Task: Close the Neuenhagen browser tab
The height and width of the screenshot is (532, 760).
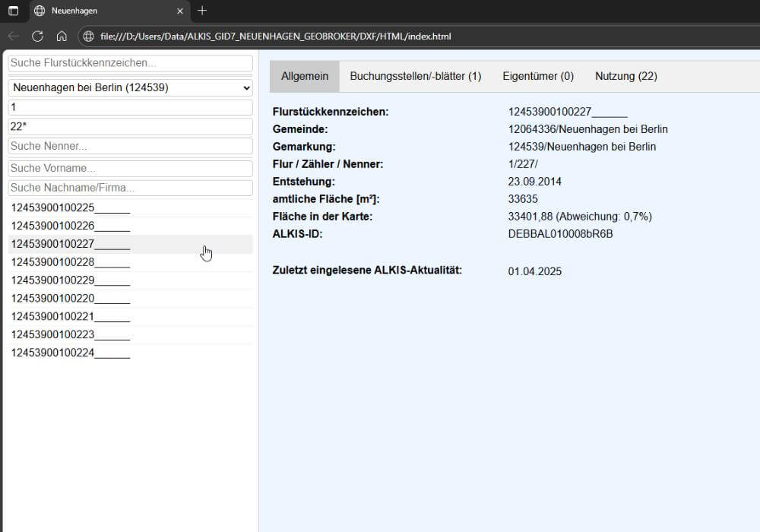Action: point(180,11)
